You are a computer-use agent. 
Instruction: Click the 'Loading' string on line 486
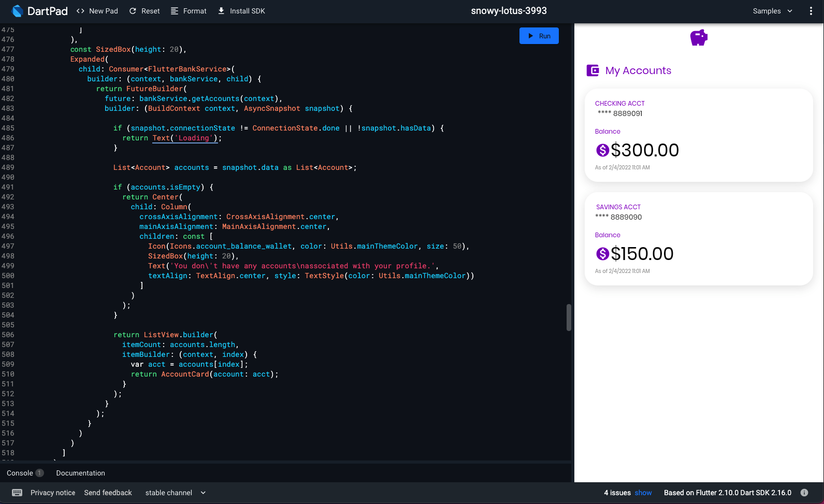tap(194, 138)
